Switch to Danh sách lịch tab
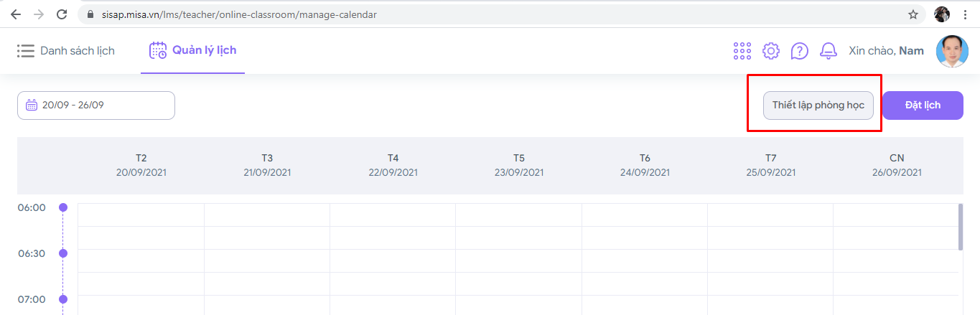Viewport: 980px width, 315px height. point(66,51)
